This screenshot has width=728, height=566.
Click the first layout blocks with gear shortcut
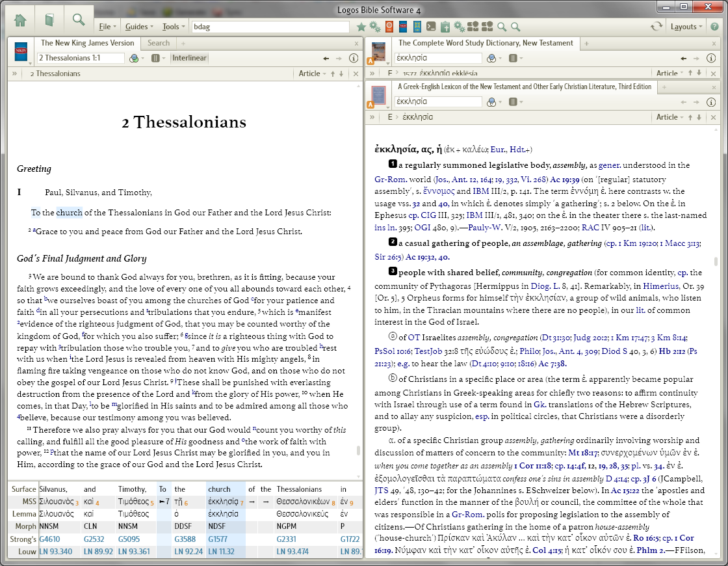tap(473, 27)
